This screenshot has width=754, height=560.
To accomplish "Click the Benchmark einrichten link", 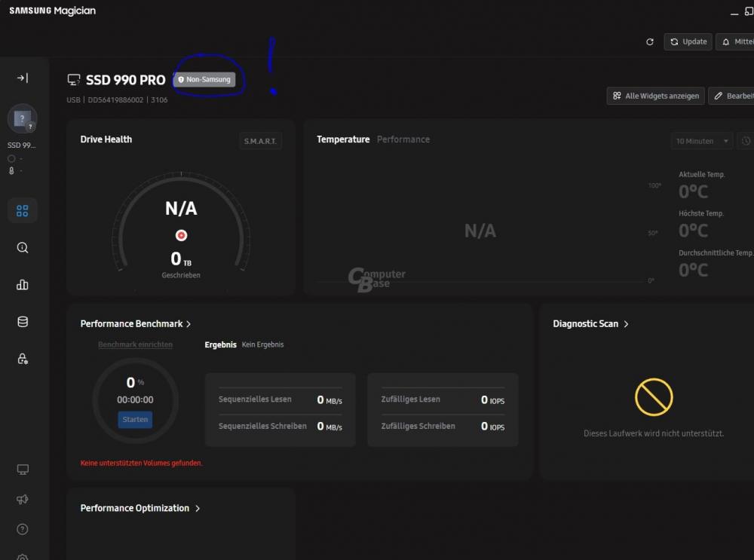I will [135, 344].
